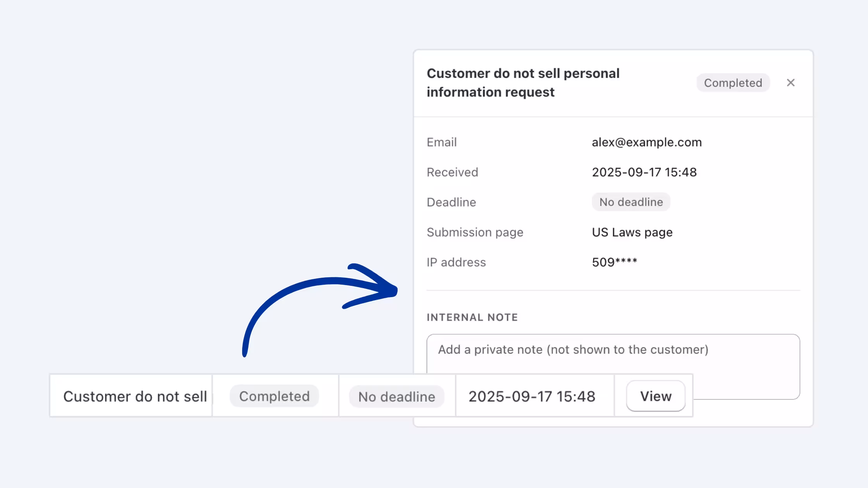Image resolution: width=868 pixels, height=488 pixels.
Task: Click the Completed badge in panel header
Action: (733, 83)
